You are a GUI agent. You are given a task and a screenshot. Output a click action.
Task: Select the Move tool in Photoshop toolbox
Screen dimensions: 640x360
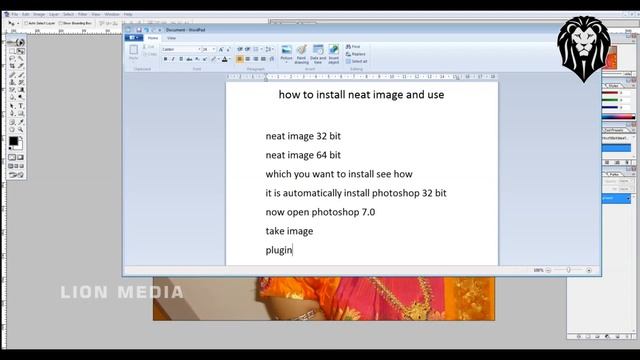tap(20, 51)
